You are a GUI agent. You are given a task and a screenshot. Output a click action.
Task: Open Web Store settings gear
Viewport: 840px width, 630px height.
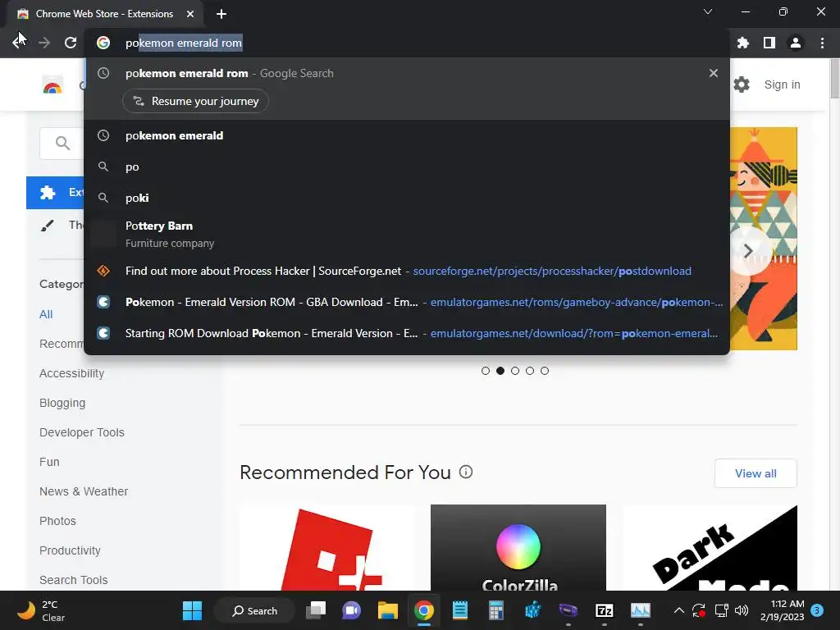coord(742,84)
